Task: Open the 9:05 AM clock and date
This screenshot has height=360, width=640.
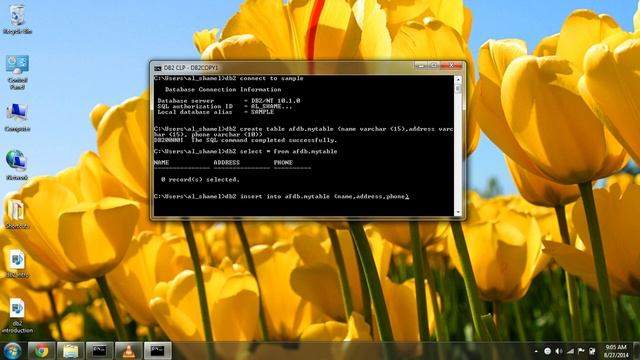Action: tap(616, 351)
